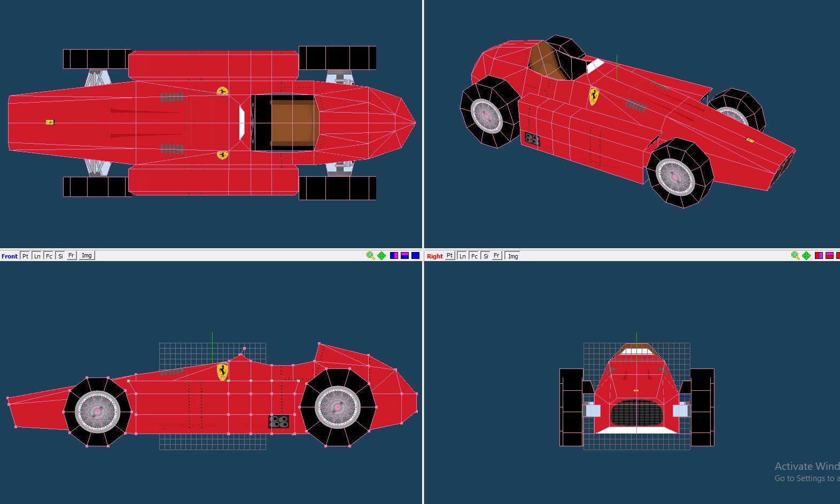Open the Right view name dropdown label
This screenshot has width=840, height=504.
point(434,256)
